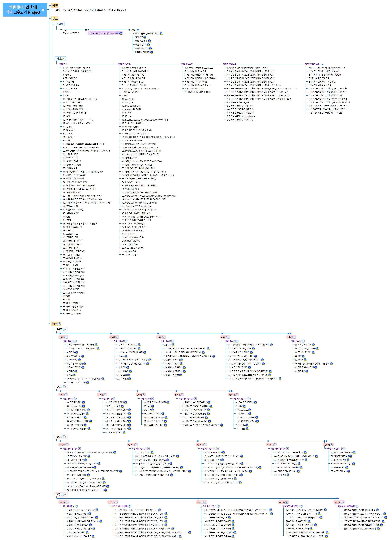Viewport: 392px width, 540px height.
Task: Click the notes icon on 과정 topic
Action: [63, 59]
